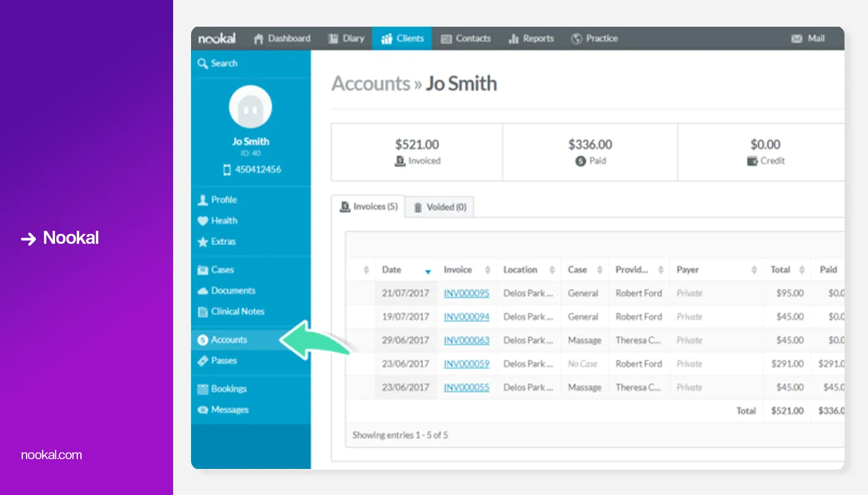868x495 pixels.
Task: Sort by the Paid column
Action: tap(828, 270)
